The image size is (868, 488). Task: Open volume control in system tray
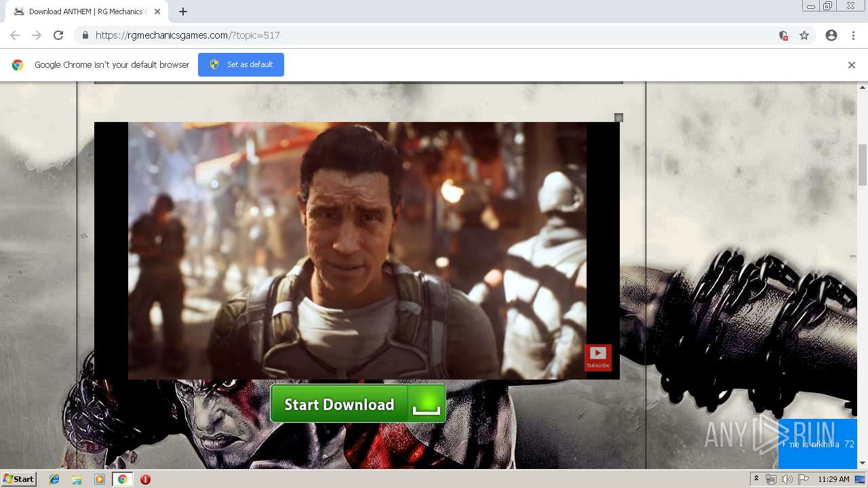tap(787, 479)
